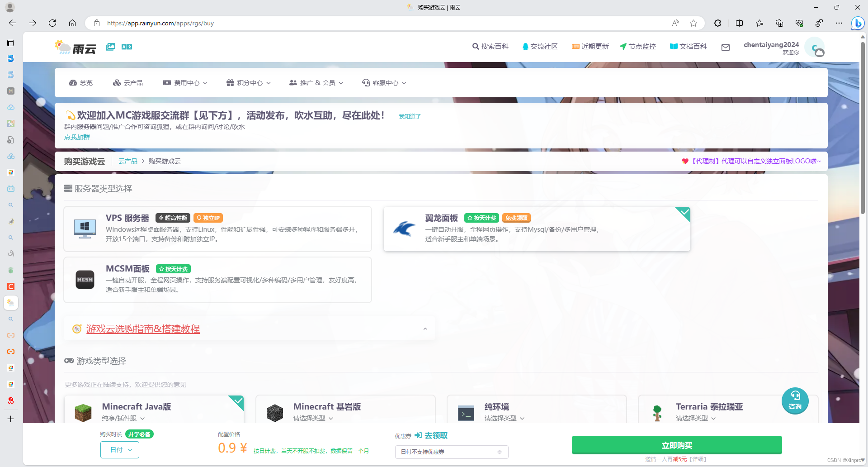Image resolution: width=868 pixels, height=467 pixels.
Task: Open favorites list icon
Action: coord(759,23)
